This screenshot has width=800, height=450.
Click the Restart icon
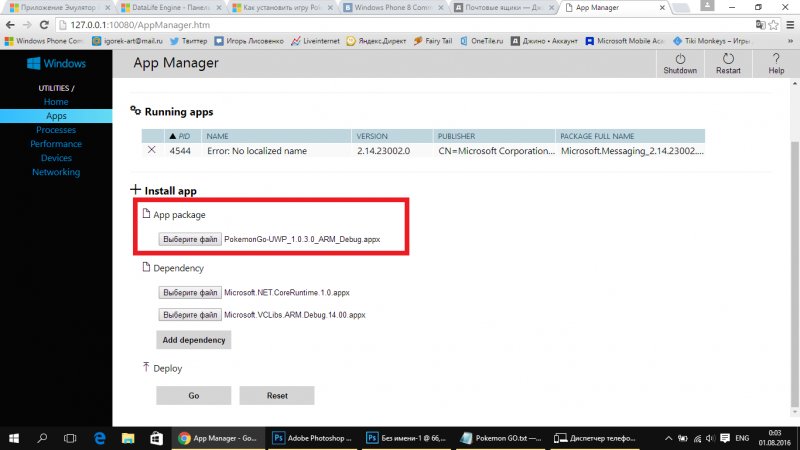tap(728, 59)
